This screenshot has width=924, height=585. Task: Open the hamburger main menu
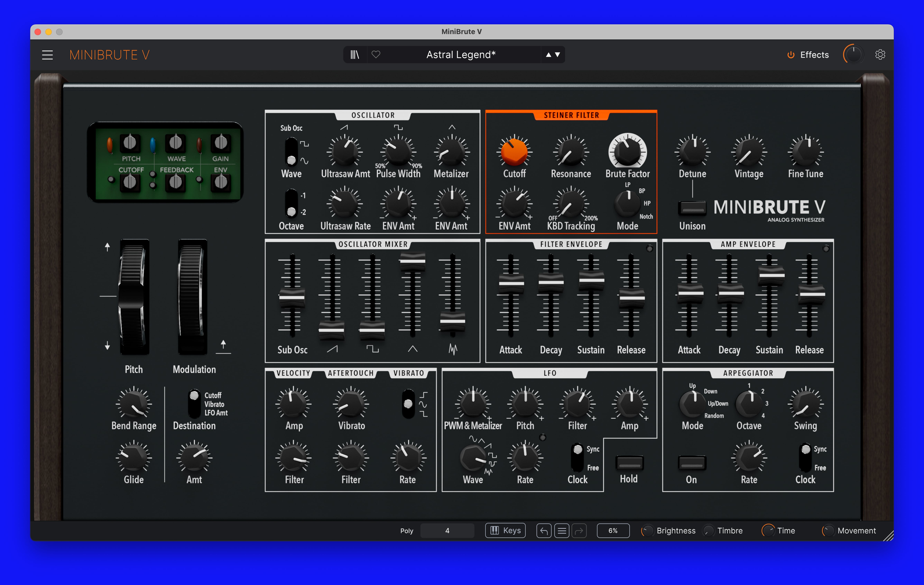tap(47, 55)
